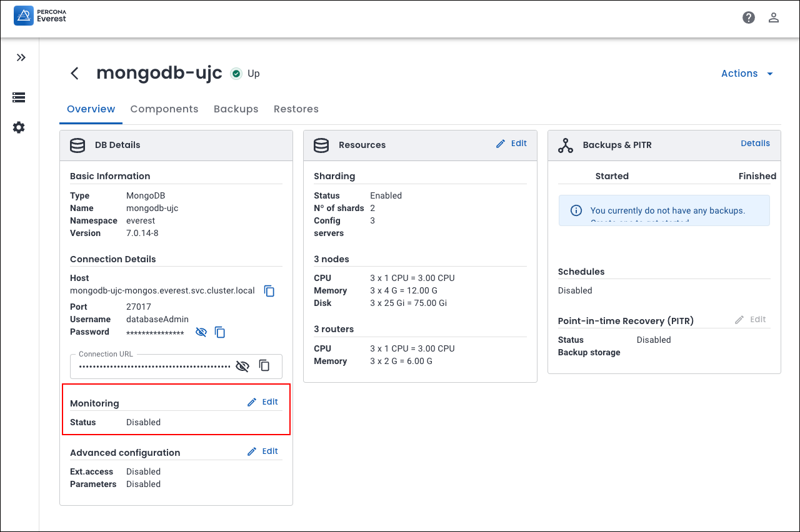
Task: Open the databases list sidebar icon
Action: (x=19, y=97)
